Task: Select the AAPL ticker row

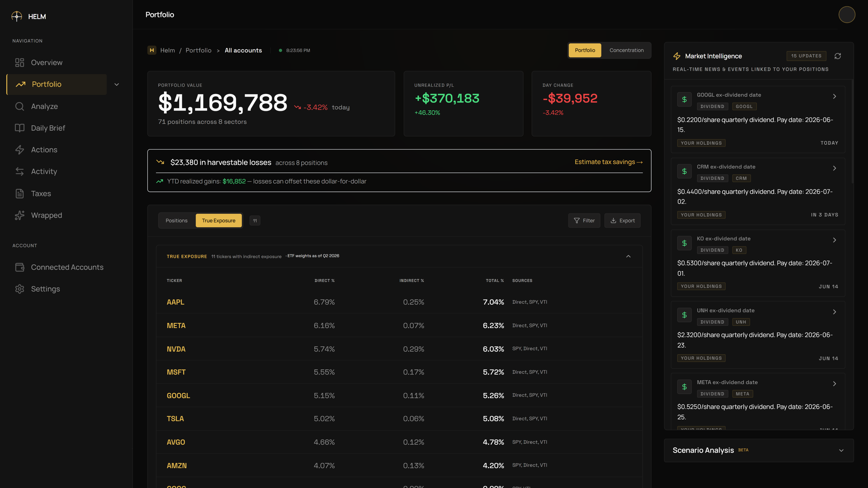Action: pyautogui.click(x=399, y=302)
